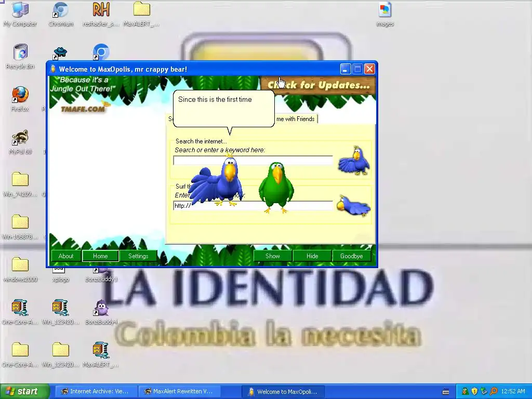Click the on-screen keyboard taskbar icon

click(446, 392)
